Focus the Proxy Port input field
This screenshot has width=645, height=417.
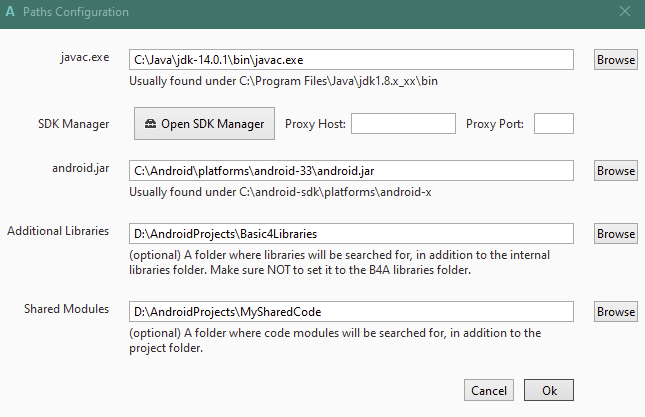pyautogui.click(x=554, y=124)
